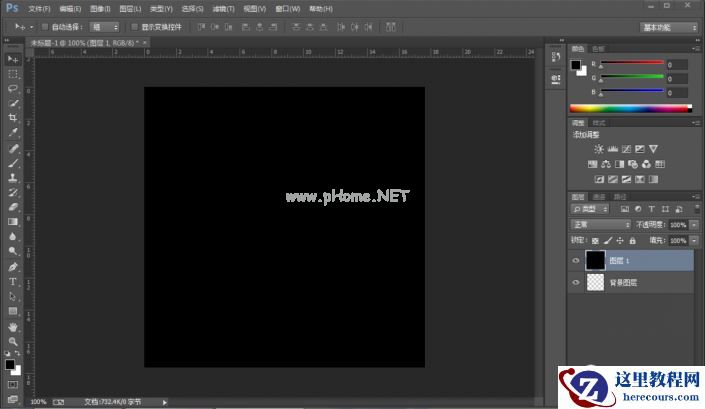Select the Clone Stamp tool
This screenshot has height=409, width=705.
[13, 178]
